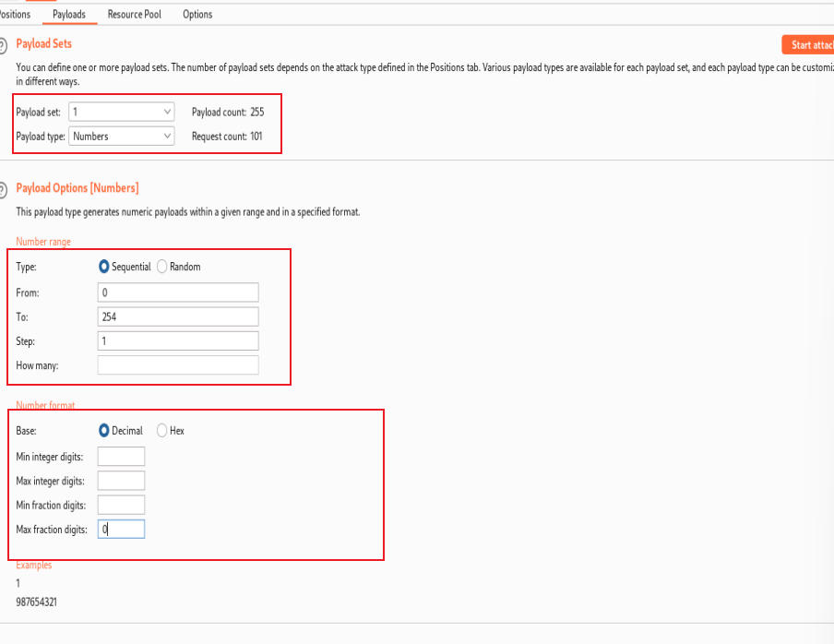The width and height of the screenshot is (834, 644).
Task: Focus the Step input field
Action: (x=178, y=340)
